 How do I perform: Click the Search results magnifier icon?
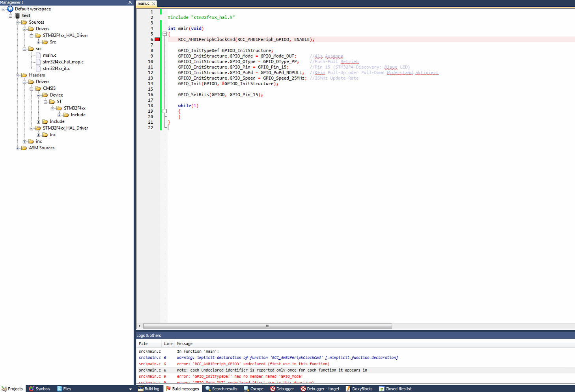208,389
